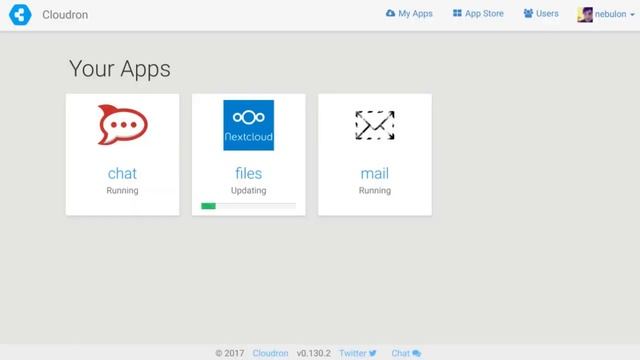Open the chat app link
The image size is (640, 360).
click(122, 173)
